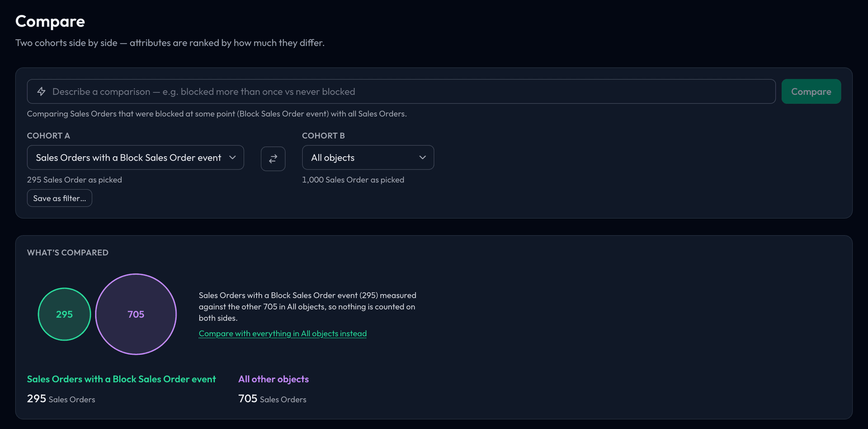
Task: Click the Compare page heading
Action: (50, 21)
